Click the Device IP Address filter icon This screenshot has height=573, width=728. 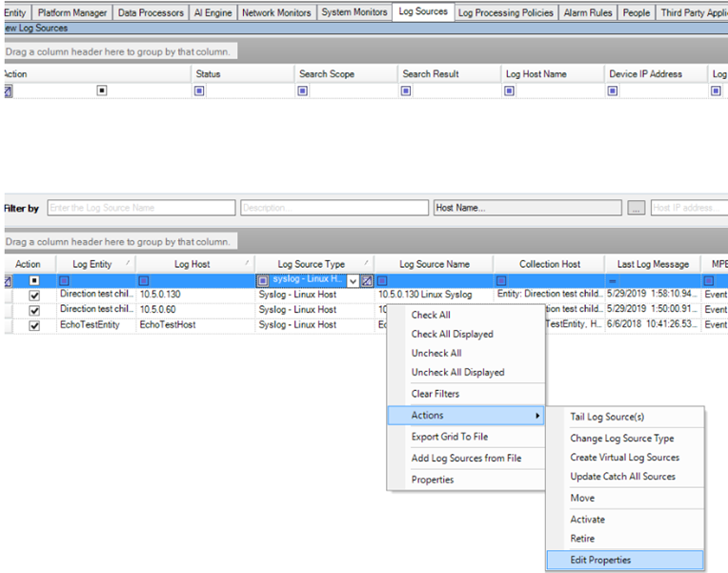pos(613,92)
